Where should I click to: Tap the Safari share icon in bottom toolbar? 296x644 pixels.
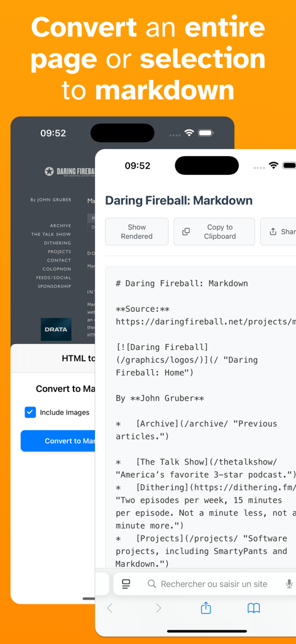(206, 608)
